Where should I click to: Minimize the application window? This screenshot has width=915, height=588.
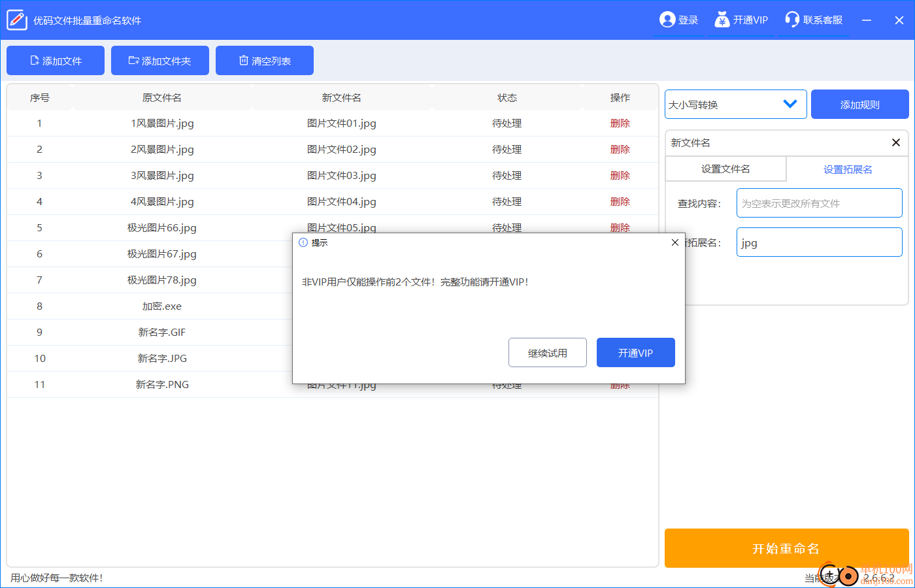[867, 20]
